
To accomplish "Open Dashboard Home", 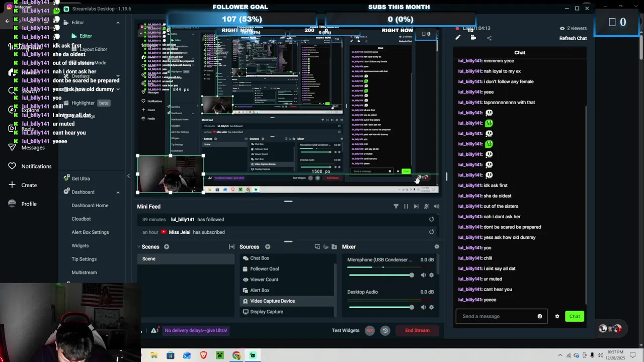I will click(x=90, y=206).
